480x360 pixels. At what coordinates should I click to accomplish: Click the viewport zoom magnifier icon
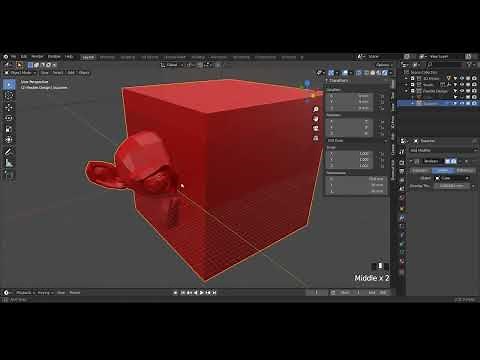click(316, 109)
